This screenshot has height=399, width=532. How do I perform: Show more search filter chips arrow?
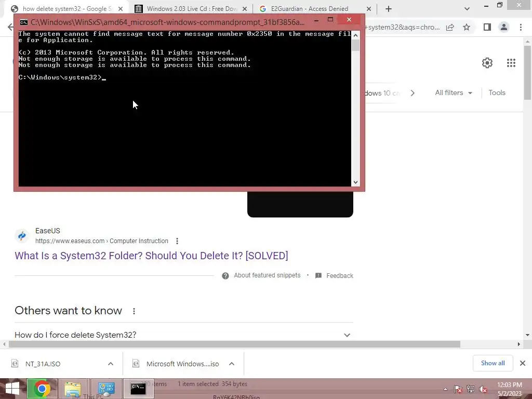pyautogui.click(x=413, y=93)
